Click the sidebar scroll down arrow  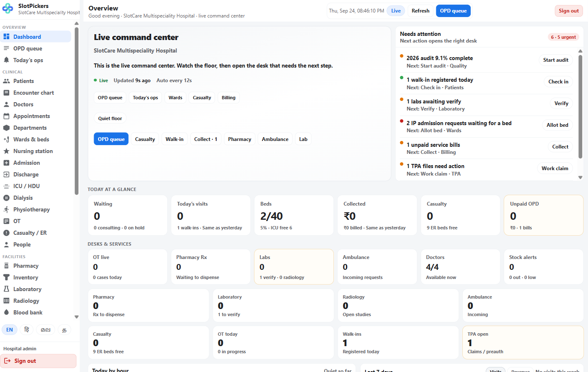[76, 317]
